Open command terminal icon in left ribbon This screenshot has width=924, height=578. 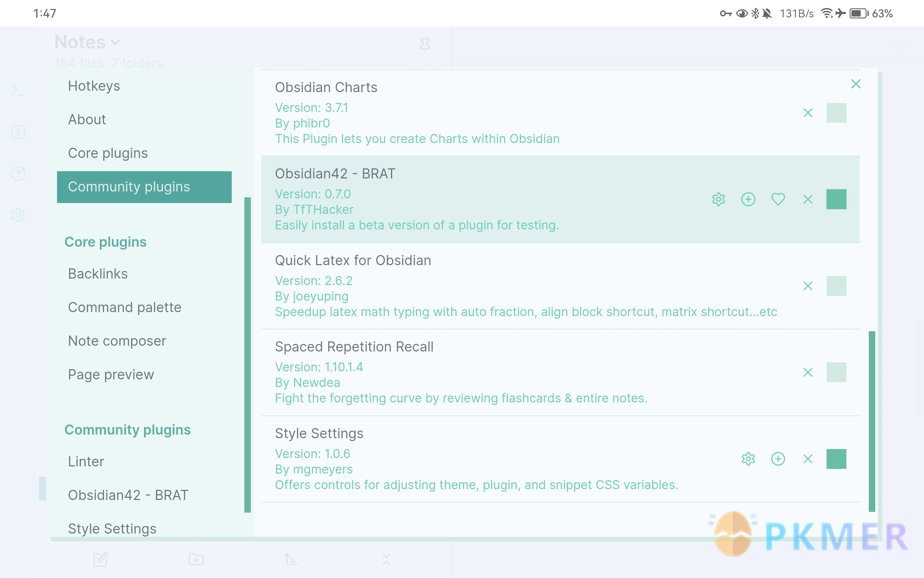click(18, 91)
